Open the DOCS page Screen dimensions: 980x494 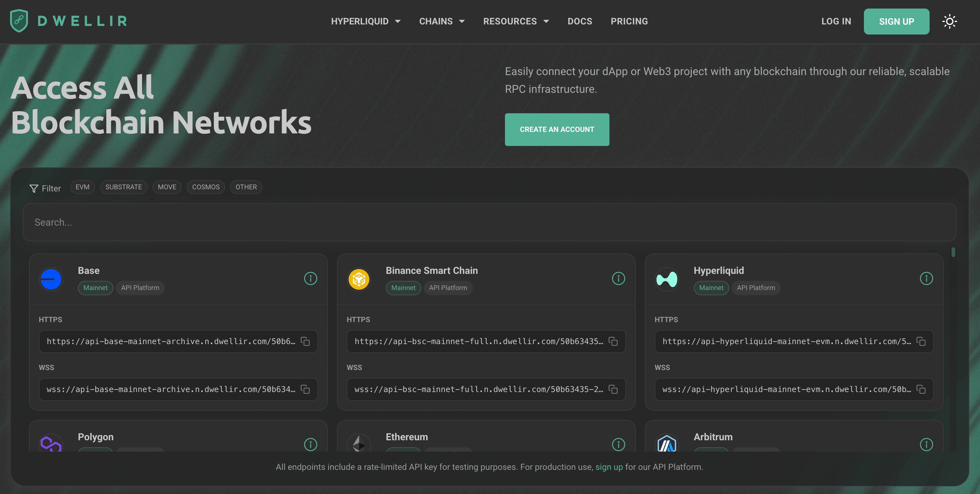pos(580,21)
